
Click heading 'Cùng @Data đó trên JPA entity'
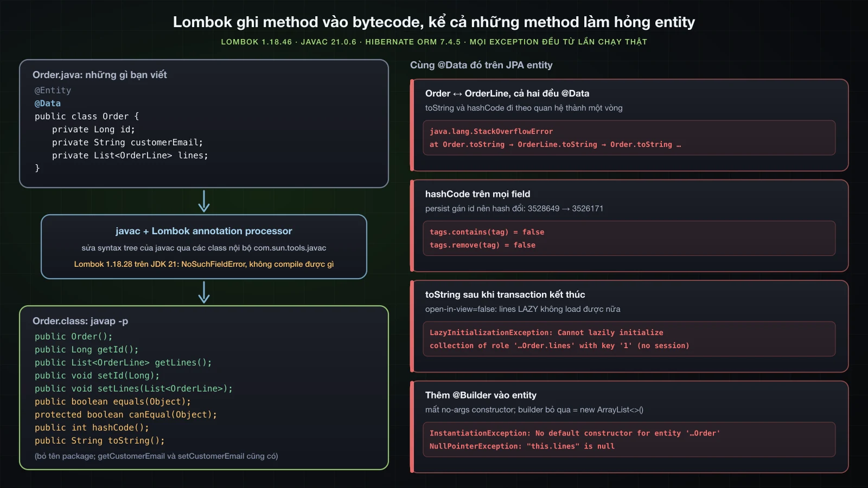(x=481, y=65)
